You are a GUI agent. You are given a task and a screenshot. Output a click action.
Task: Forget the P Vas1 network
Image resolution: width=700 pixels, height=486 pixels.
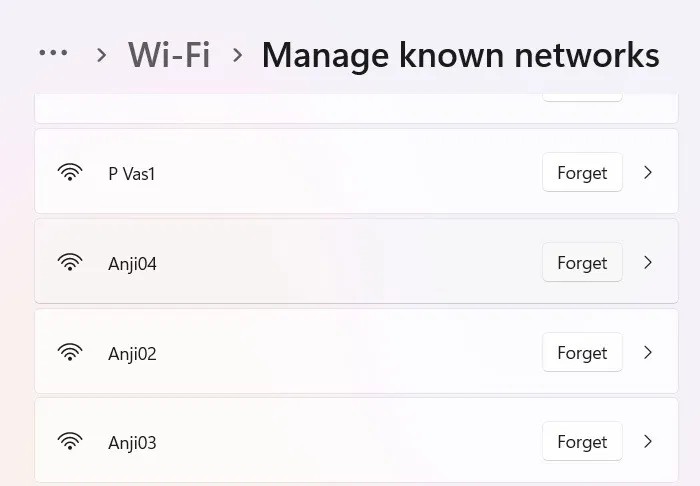pyautogui.click(x=582, y=173)
